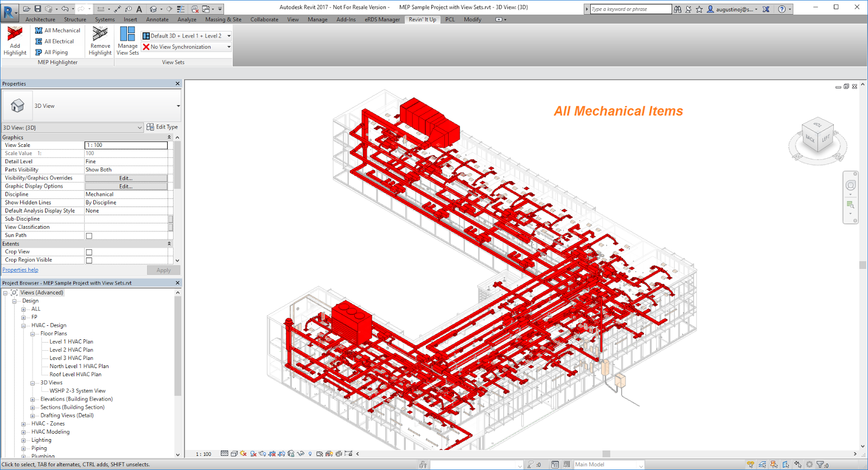Open the Main Model design options dropdown
868x470 pixels.
609,465
